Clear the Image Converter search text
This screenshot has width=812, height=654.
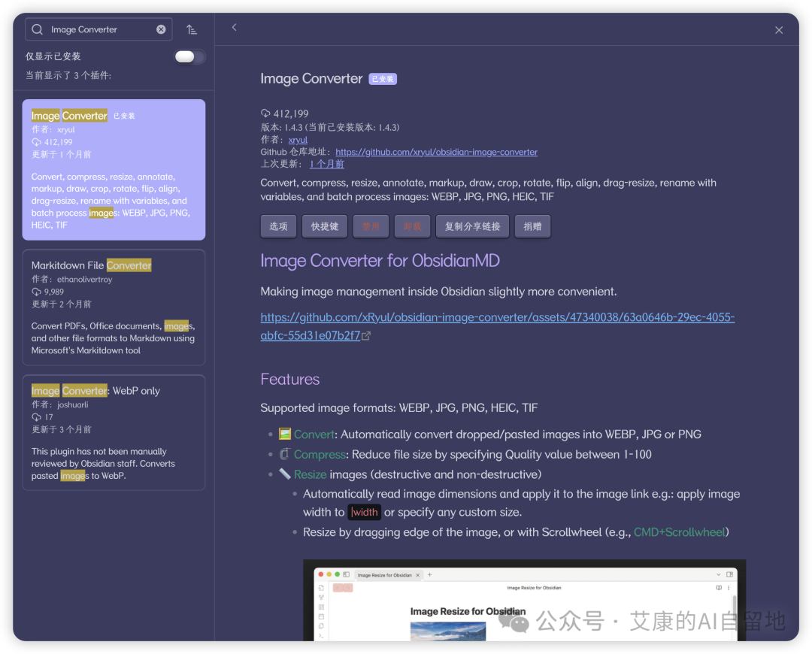(x=161, y=29)
